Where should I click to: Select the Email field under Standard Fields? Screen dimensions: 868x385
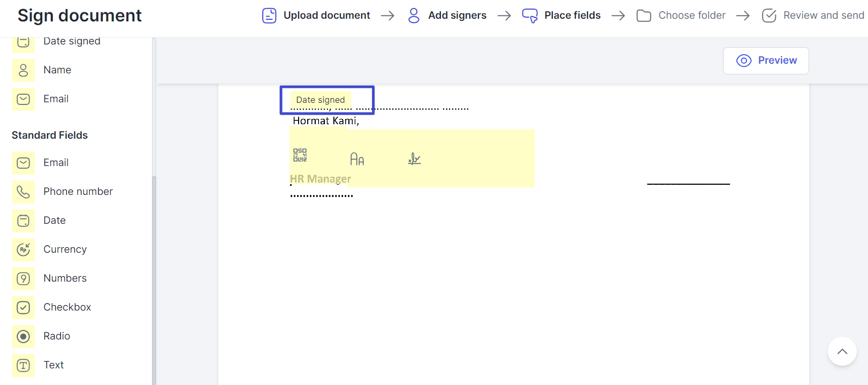click(56, 163)
